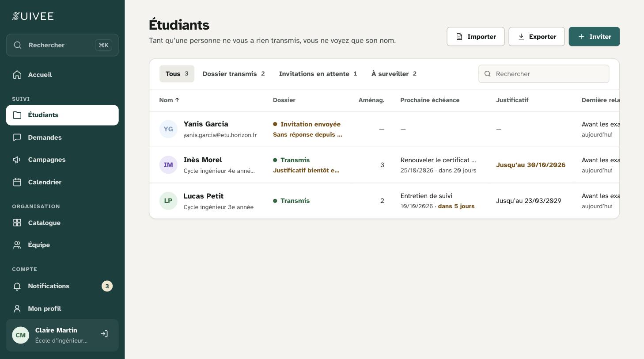This screenshot has width=644, height=359.
Task: Click the notifications count badge 3
Action: tap(107, 286)
